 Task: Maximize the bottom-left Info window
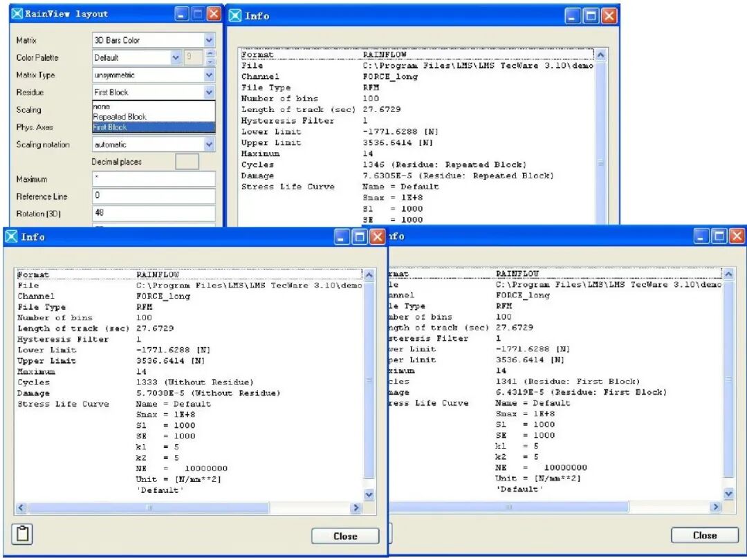click(359, 236)
